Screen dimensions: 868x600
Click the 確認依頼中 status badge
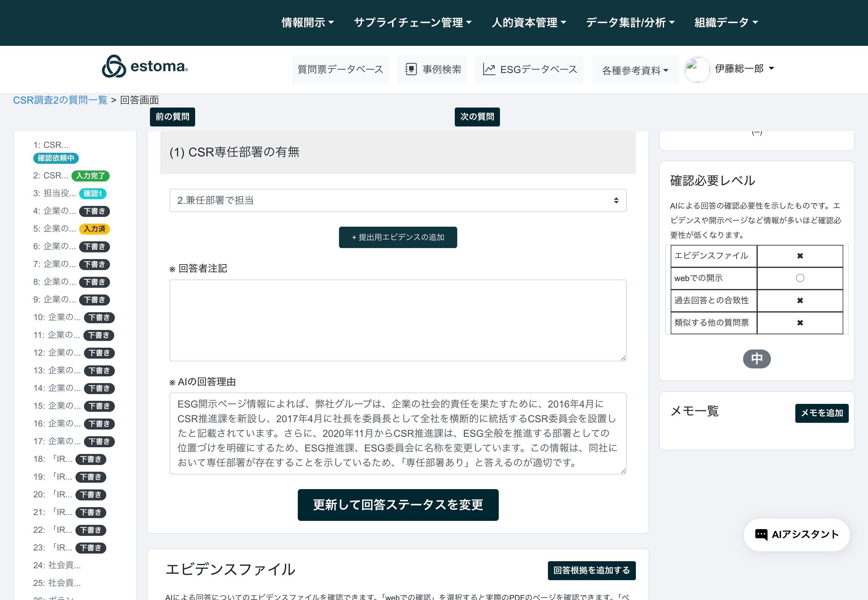click(56, 158)
